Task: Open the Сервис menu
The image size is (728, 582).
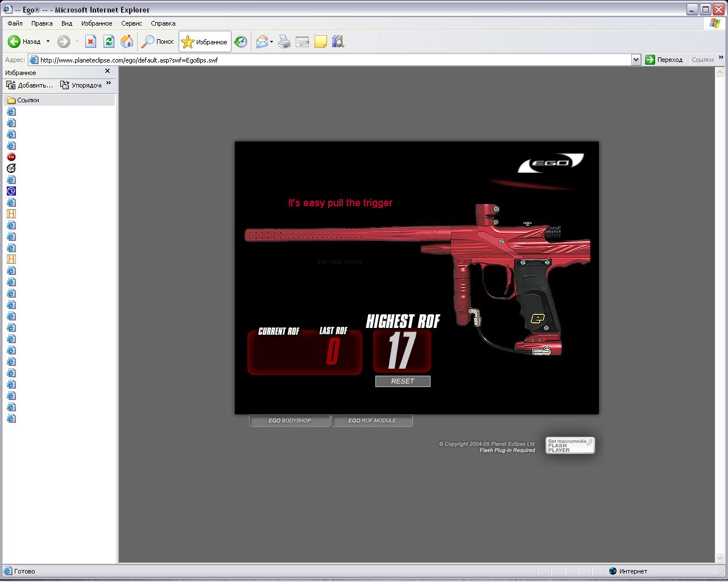Action: [x=131, y=23]
